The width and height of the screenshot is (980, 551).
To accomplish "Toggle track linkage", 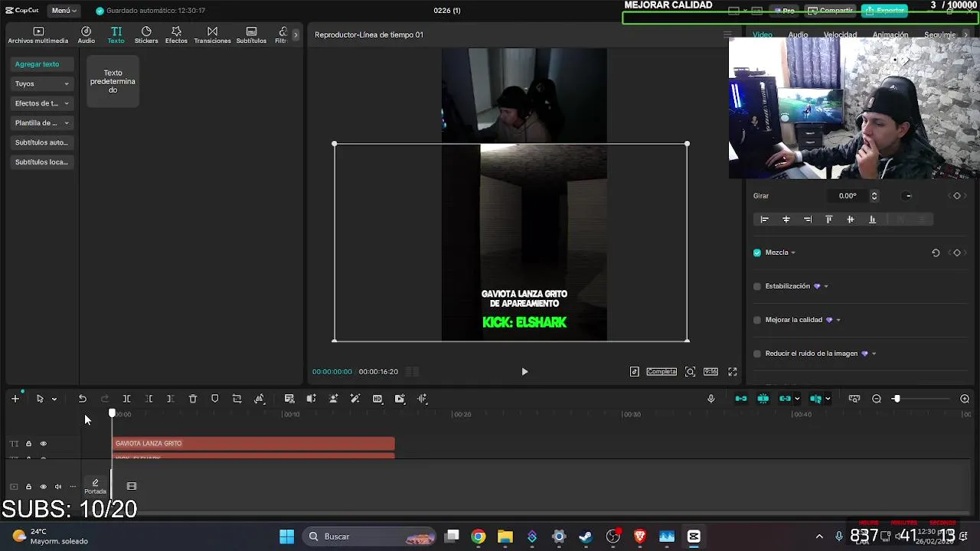I will click(785, 399).
